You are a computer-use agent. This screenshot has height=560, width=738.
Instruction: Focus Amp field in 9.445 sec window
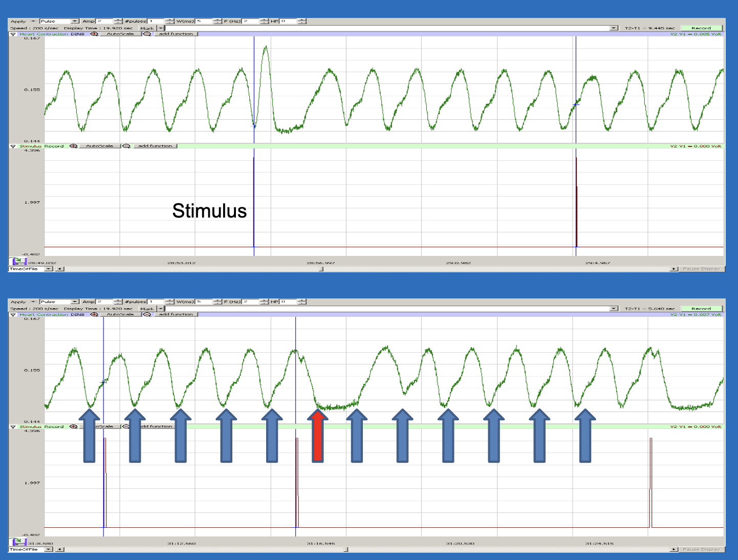pyautogui.click(x=104, y=21)
